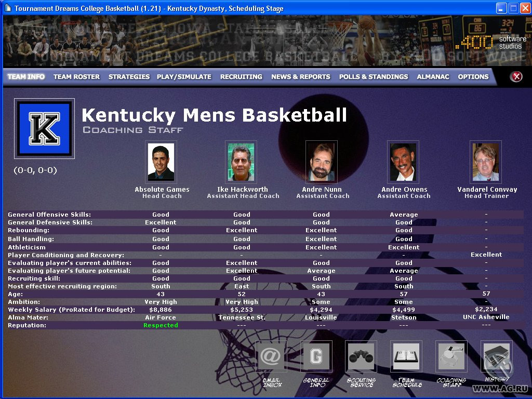
Task: Click the East recruiting region value
Action: (242, 286)
